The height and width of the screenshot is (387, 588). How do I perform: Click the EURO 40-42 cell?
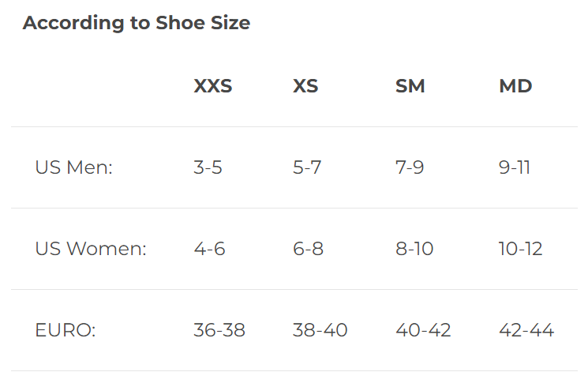[423, 330]
